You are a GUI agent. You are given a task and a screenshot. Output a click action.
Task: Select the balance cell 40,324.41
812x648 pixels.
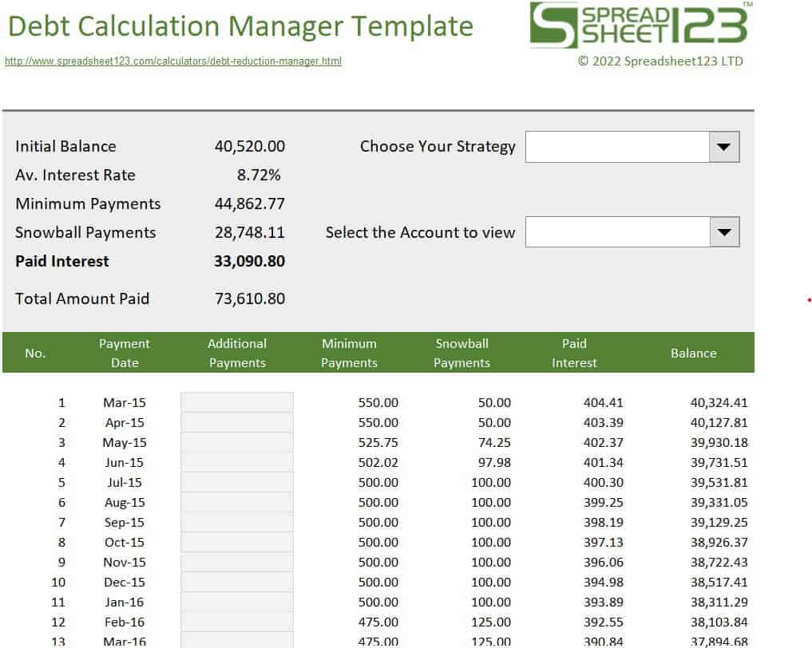coord(719,402)
